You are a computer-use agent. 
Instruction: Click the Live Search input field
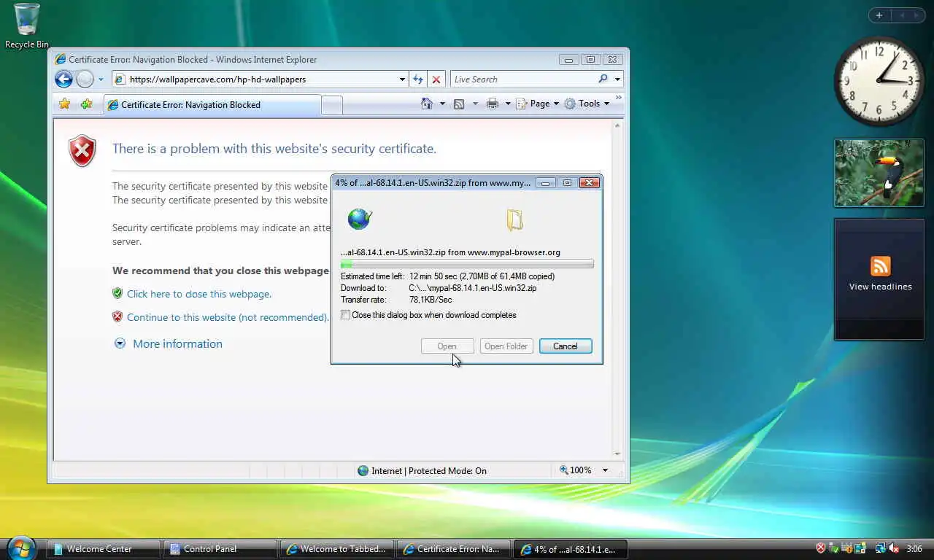[522, 79]
